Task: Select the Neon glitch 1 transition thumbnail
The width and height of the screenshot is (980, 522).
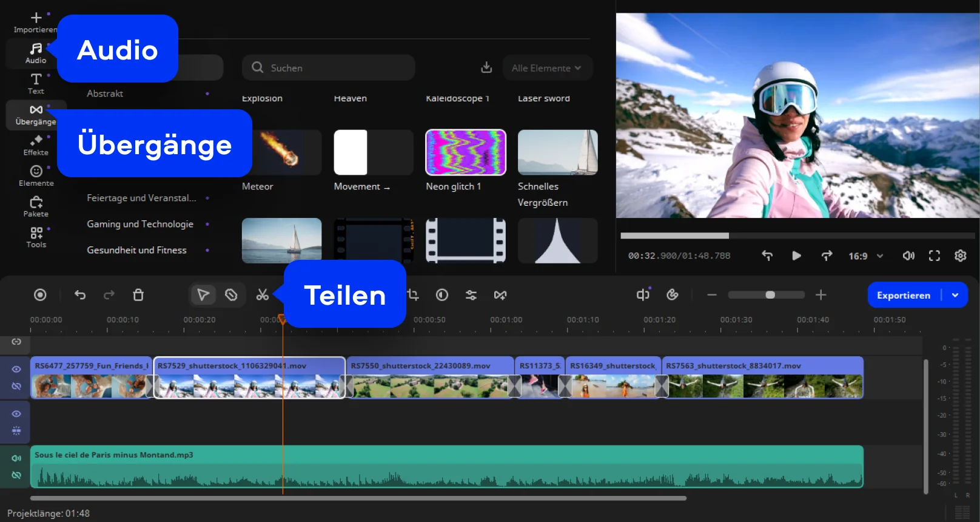Action: tap(465, 152)
